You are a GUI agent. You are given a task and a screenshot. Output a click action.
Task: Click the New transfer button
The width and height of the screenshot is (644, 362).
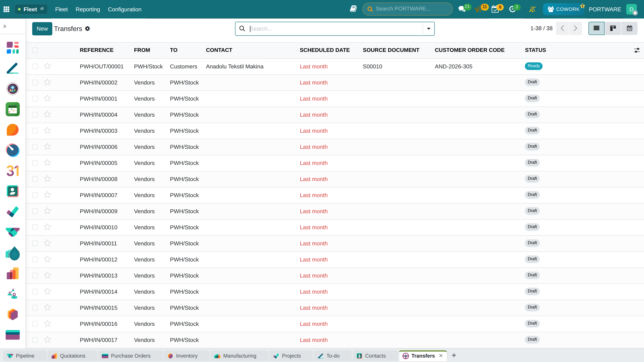[x=42, y=29]
